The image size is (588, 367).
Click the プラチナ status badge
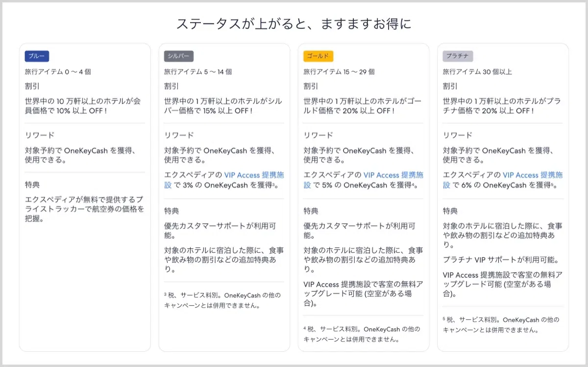[458, 56]
